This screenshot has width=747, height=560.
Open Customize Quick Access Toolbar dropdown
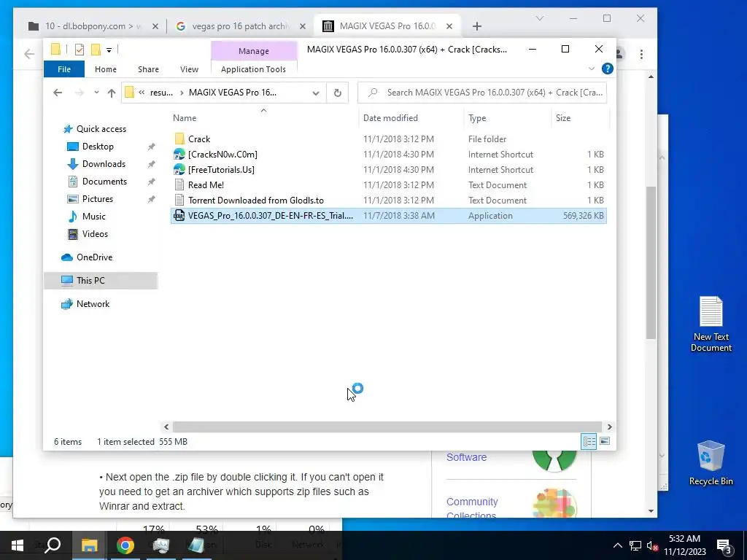109,50
